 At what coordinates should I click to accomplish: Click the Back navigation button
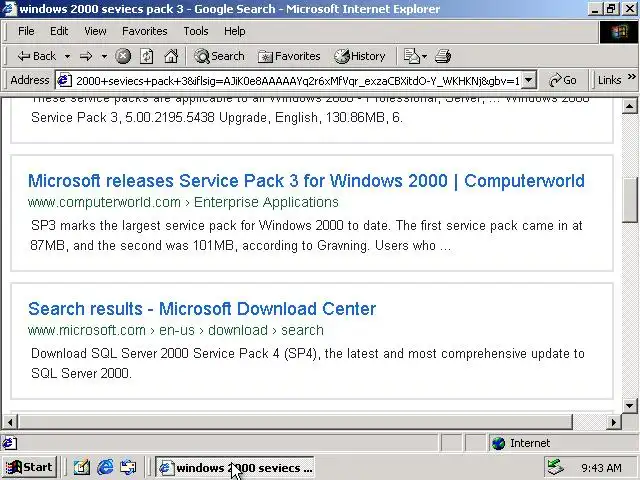[x=36, y=56]
